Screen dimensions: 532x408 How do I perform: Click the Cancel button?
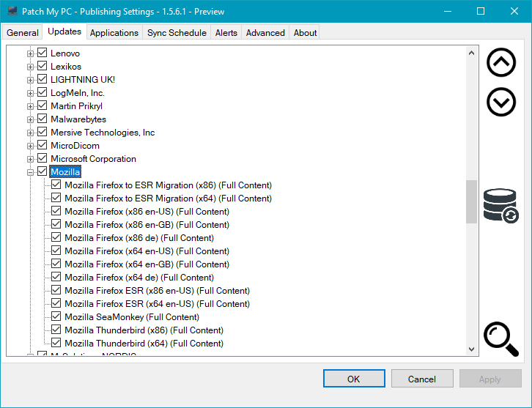pos(421,379)
